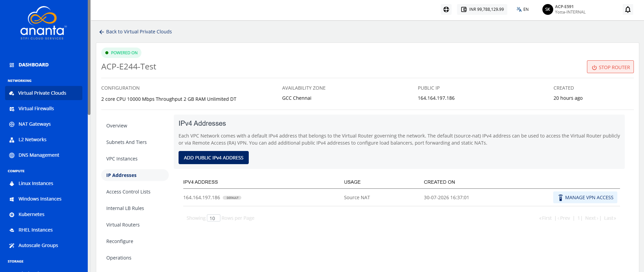This screenshot has height=272, width=644.
Task: Click the SK user avatar
Action: tap(547, 9)
